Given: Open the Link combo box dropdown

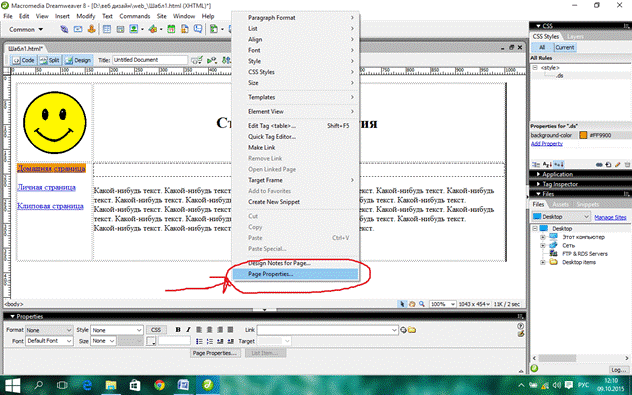Looking at the screenshot, I should point(394,330).
